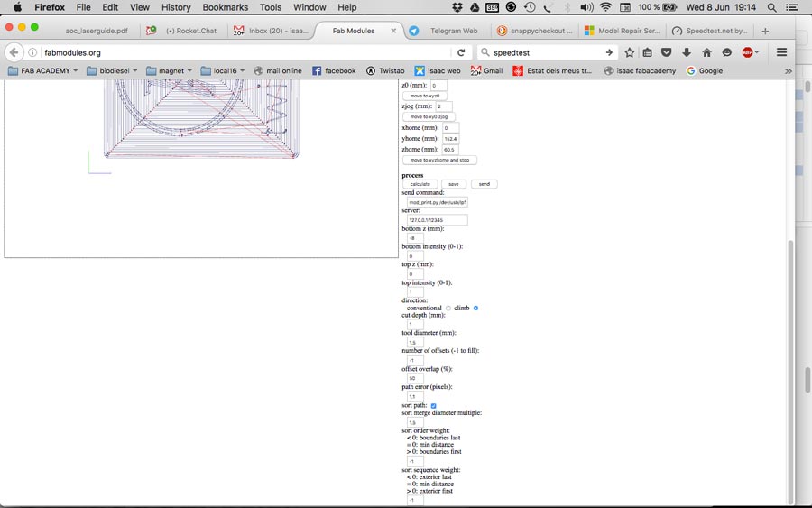Click the save button under process

(454, 184)
